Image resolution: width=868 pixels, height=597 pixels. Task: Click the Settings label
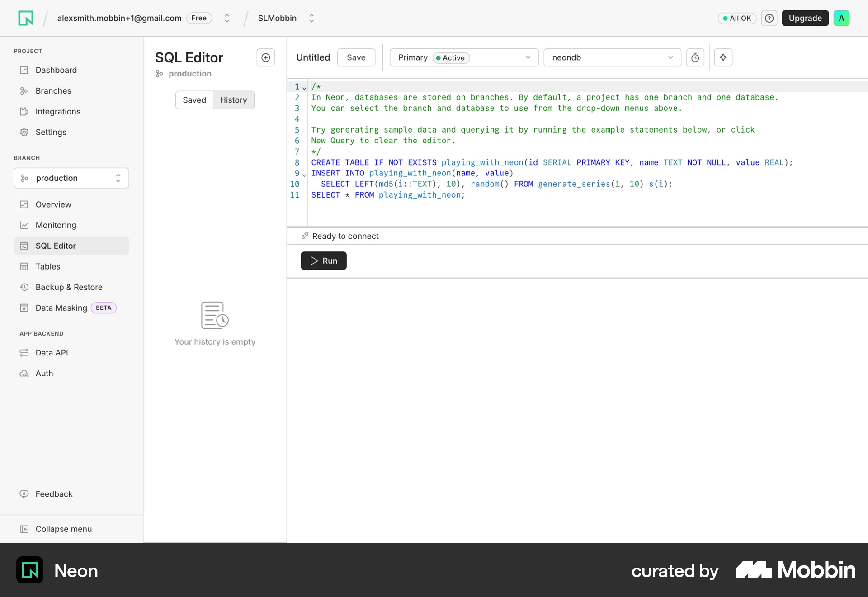(x=51, y=132)
